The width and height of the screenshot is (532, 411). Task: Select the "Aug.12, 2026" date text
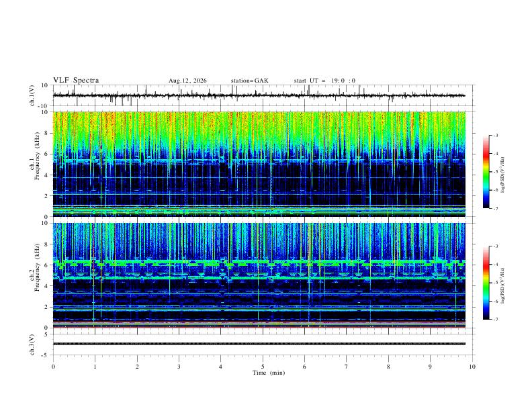187,81
